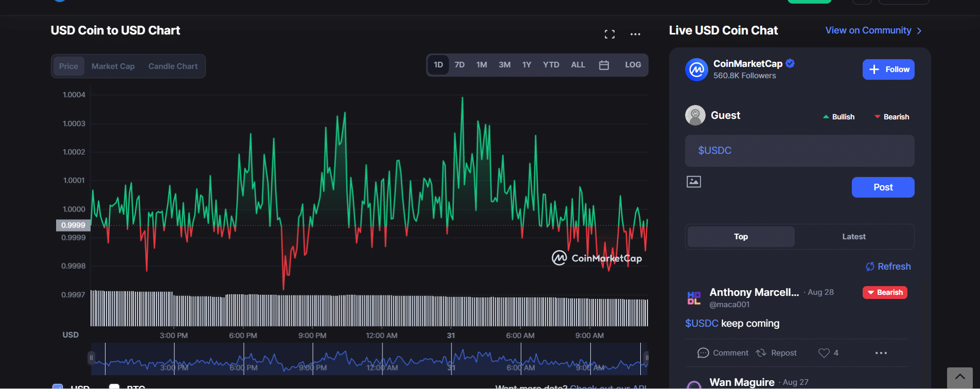Select the YTD time range
980x389 pixels.
pyautogui.click(x=551, y=65)
